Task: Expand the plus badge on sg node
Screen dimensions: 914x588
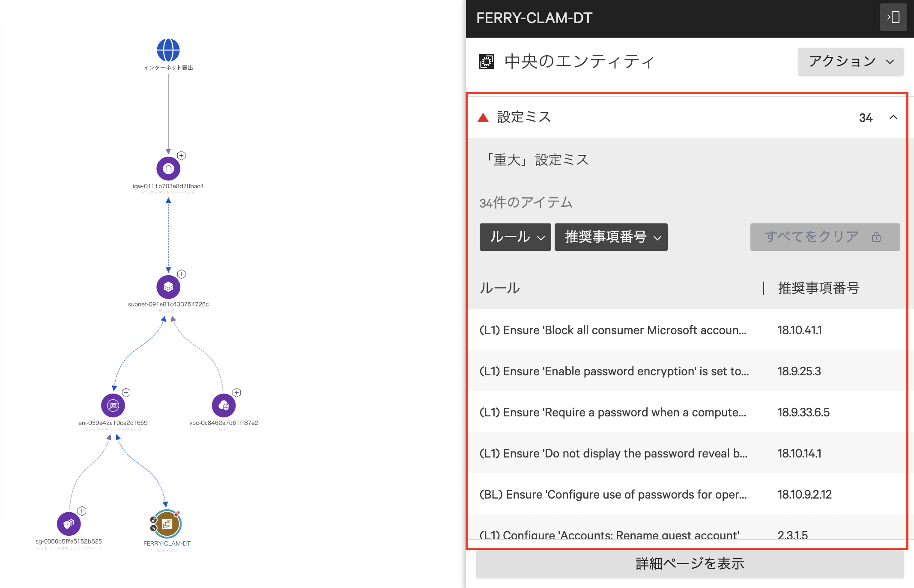Action: coord(82,511)
